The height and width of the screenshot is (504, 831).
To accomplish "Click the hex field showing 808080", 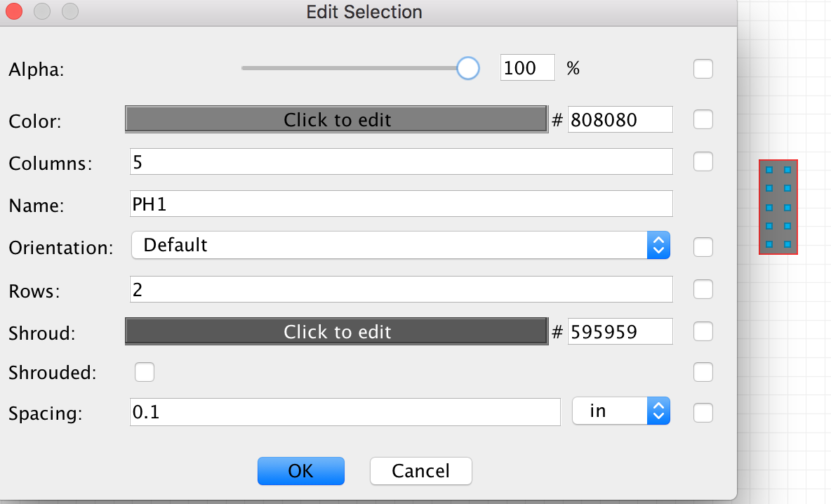I will (620, 119).
